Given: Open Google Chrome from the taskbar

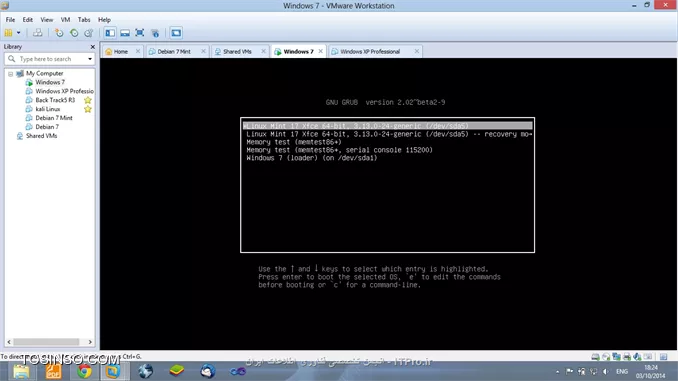Looking at the screenshot, I should (x=84, y=371).
